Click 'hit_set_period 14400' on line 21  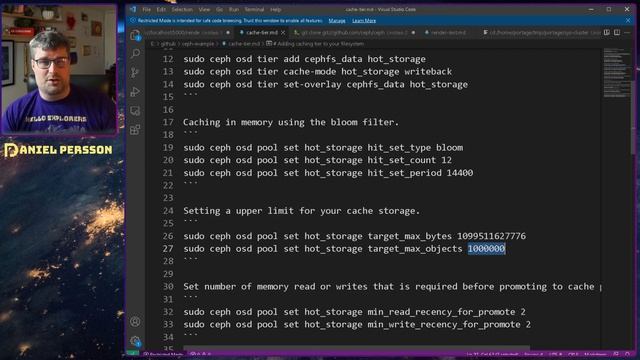[420, 173]
